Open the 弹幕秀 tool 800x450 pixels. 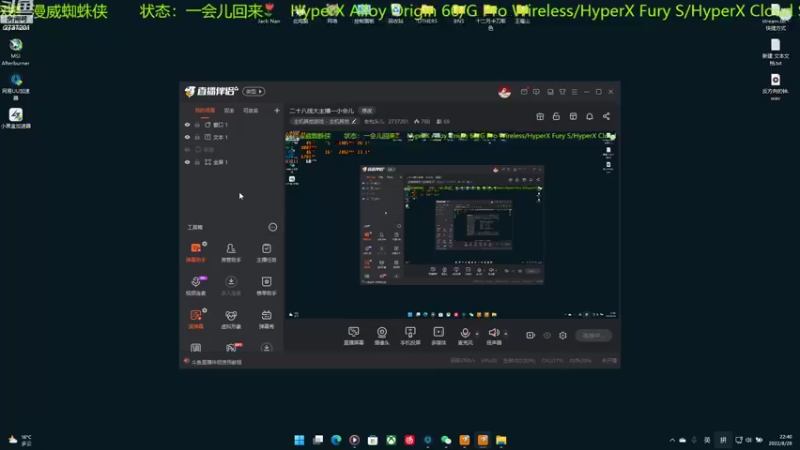[266, 319]
